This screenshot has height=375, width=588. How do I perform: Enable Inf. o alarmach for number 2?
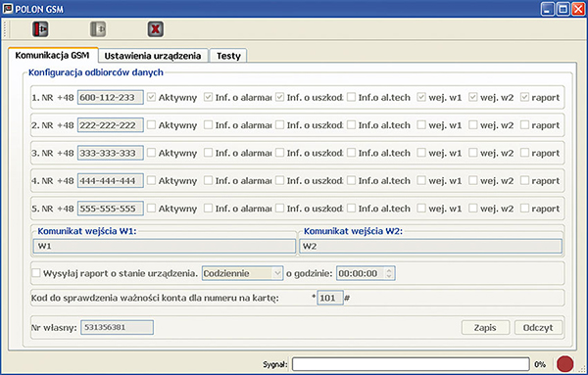(208, 124)
